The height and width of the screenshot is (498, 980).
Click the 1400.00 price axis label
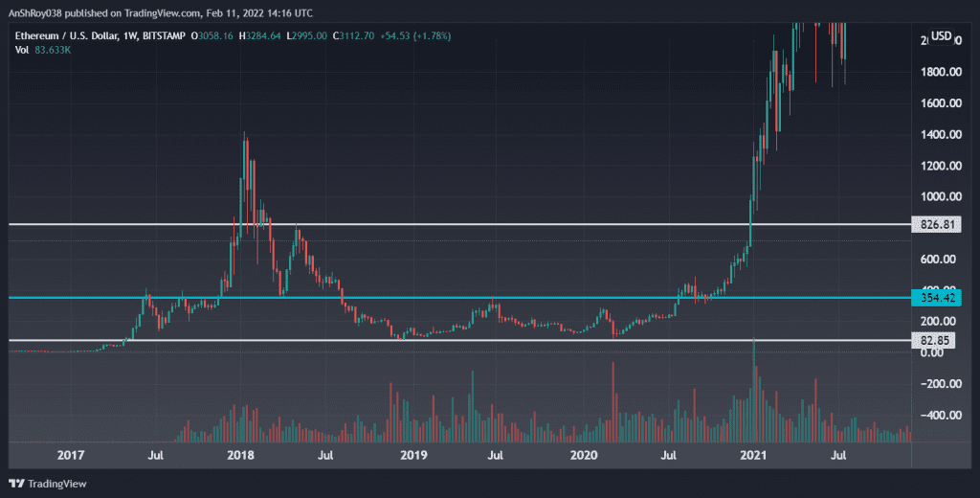pyautogui.click(x=941, y=134)
